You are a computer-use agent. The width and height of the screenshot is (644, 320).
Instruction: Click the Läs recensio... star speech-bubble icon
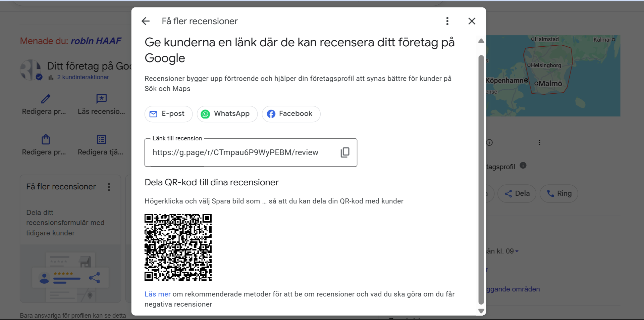click(101, 99)
